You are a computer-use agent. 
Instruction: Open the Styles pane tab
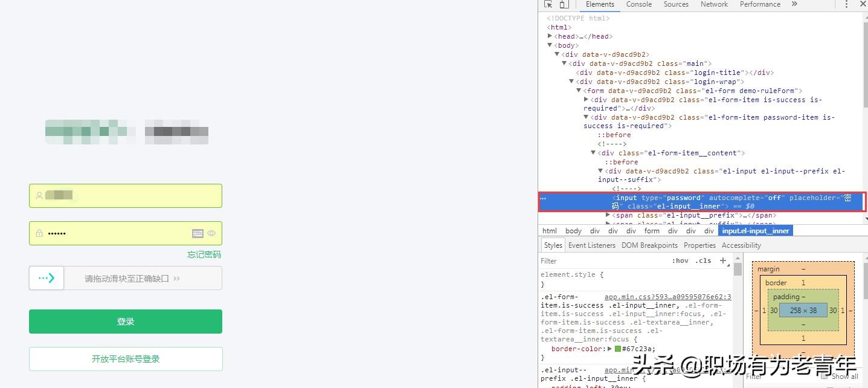click(553, 245)
